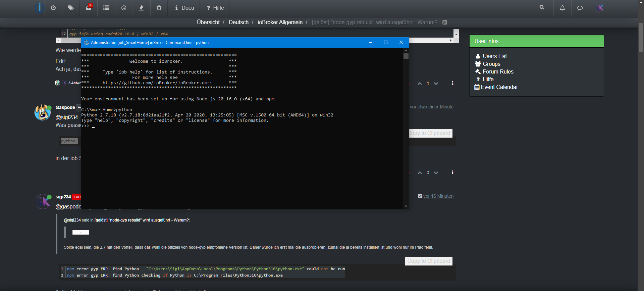
Task: Click the 'python' inline code snippet
Action: coord(68,141)
